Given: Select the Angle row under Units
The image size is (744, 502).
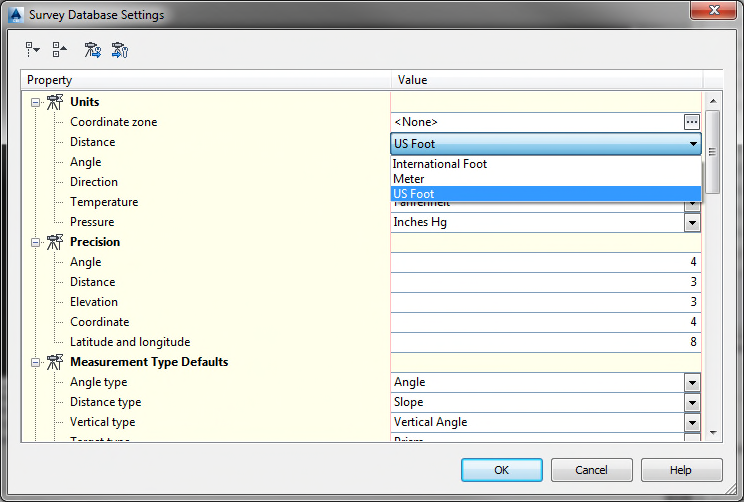Looking at the screenshot, I should pos(85,162).
